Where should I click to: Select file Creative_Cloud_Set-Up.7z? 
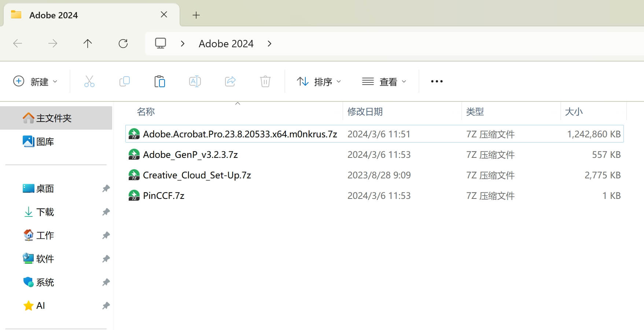(197, 175)
